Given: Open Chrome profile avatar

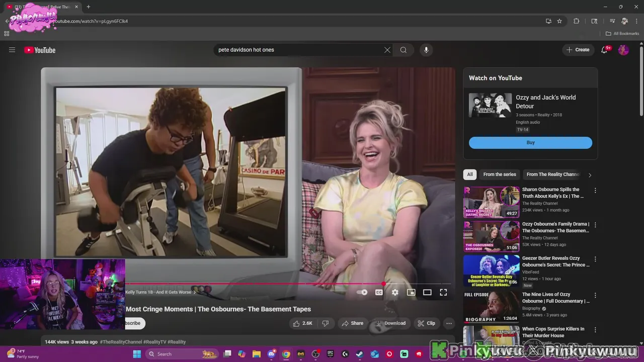Looking at the screenshot, I should [624, 21].
